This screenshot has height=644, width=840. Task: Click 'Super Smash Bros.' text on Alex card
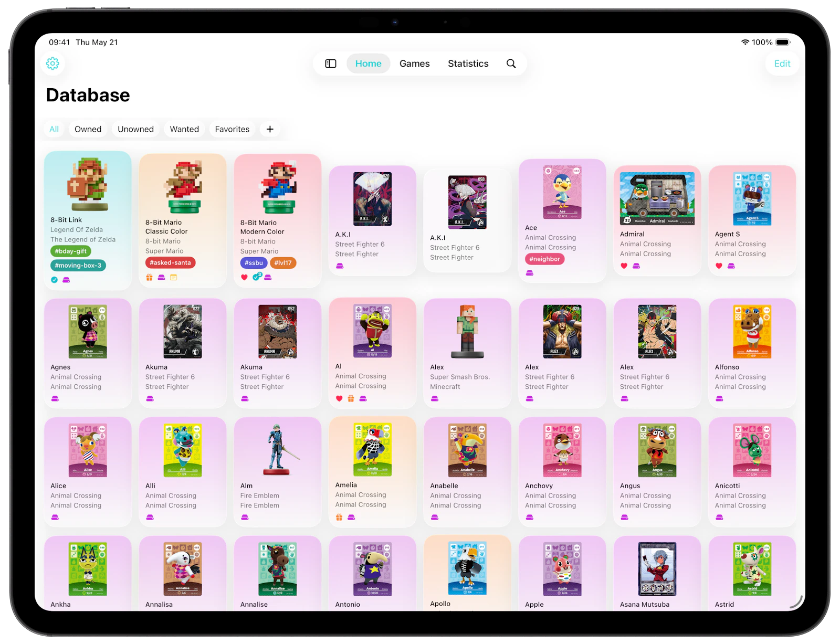[460, 377]
